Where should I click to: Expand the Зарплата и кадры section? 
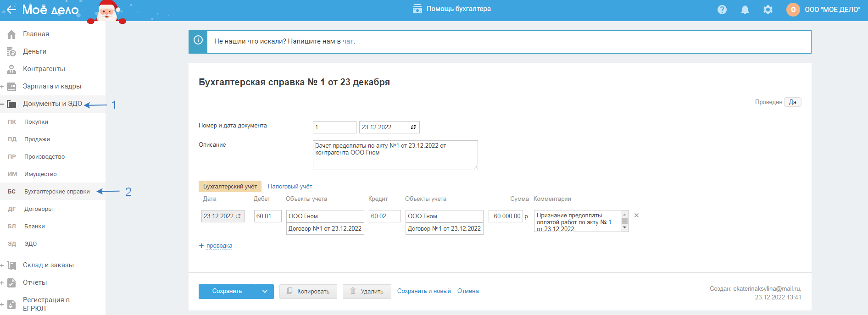2,87
